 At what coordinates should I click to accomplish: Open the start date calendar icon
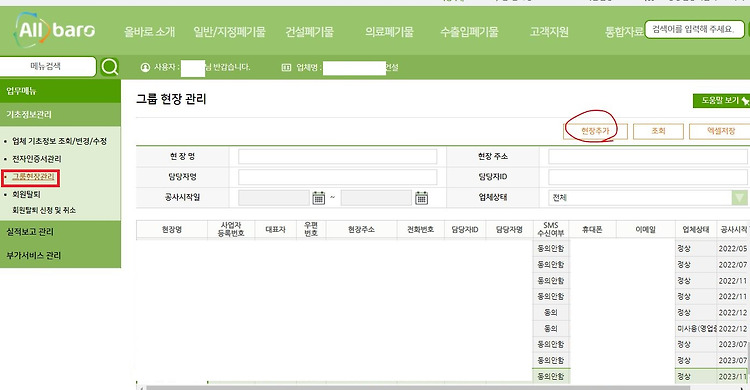point(319,198)
